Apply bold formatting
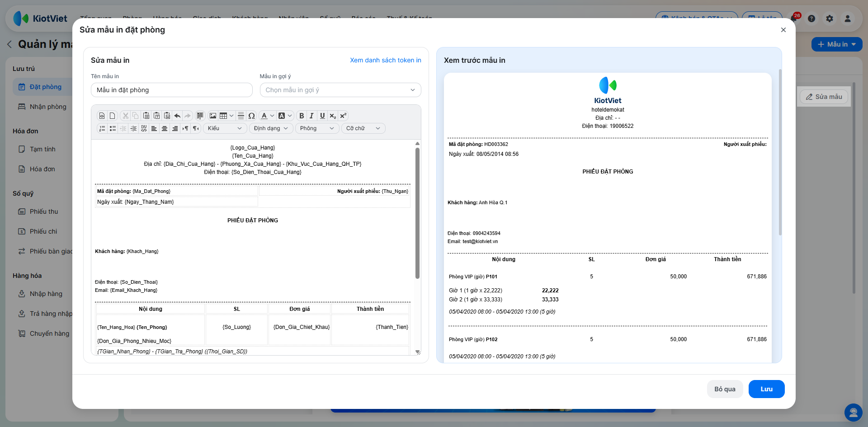This screenshot has width=868, height=427. (302, 116)
